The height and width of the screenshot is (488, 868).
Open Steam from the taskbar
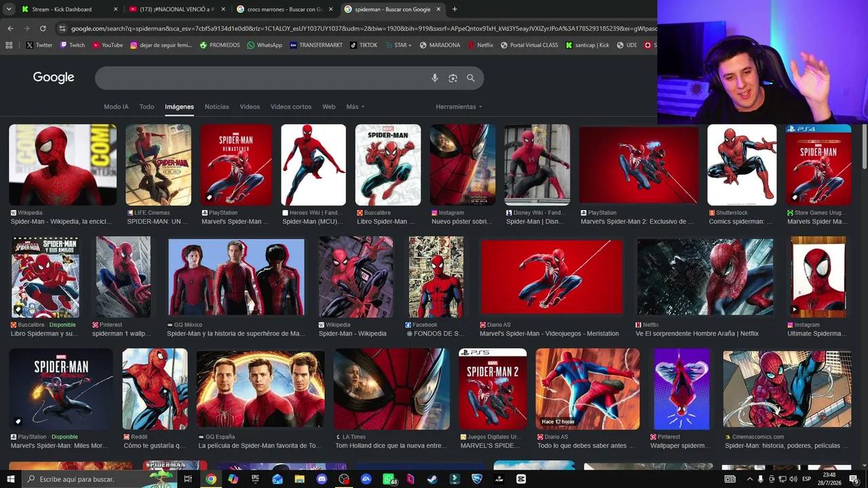click(432, 479)
